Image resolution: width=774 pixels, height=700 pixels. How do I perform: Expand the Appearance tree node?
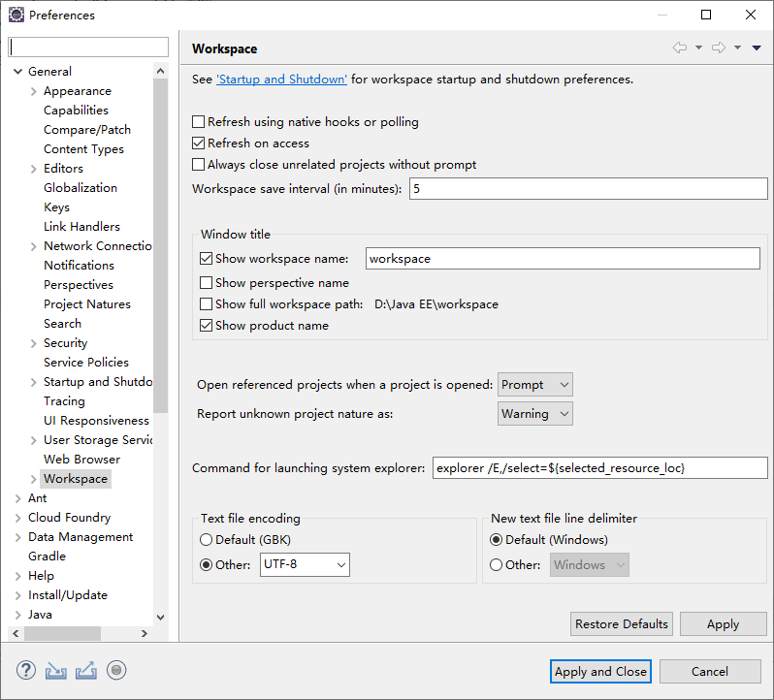pos(34,91)
